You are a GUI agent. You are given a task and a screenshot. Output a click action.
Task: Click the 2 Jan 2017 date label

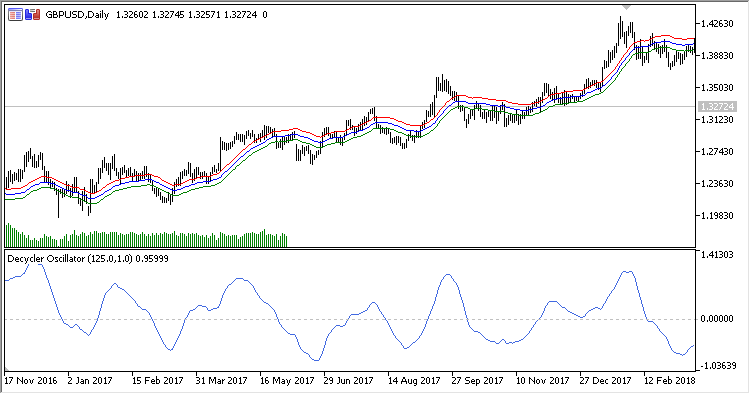90,381
